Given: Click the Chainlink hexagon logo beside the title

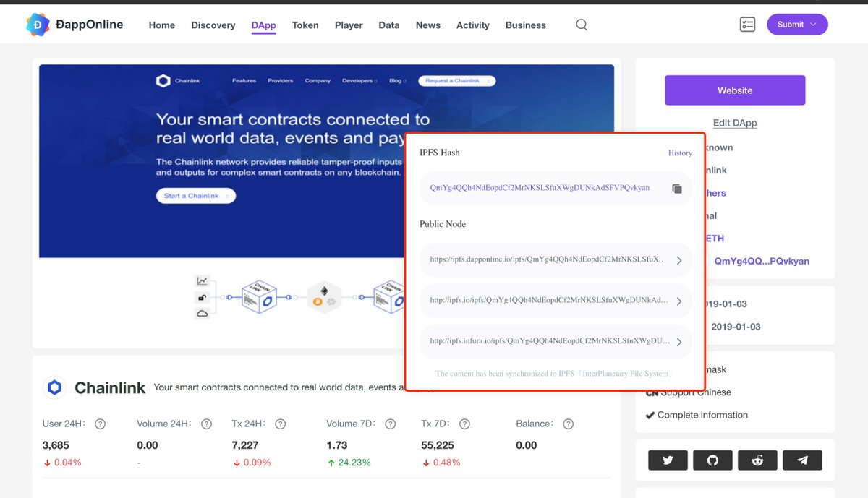Looking at the screenshot, I should pos(54,387).
